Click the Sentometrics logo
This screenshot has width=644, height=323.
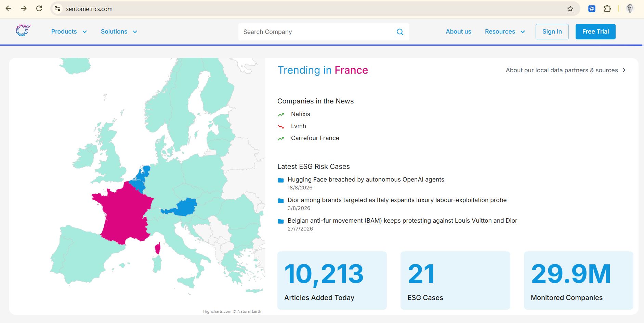click(23, 30)
